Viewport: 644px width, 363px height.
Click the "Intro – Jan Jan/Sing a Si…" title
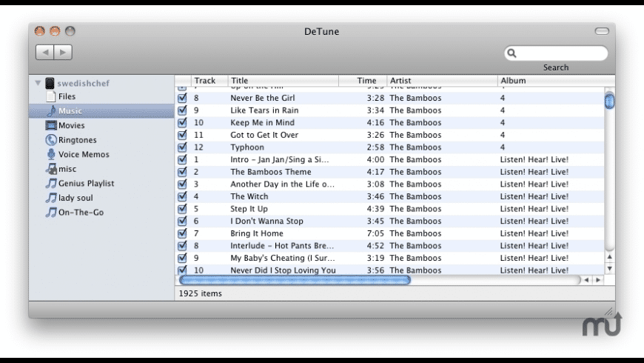[x=280, y=159]
